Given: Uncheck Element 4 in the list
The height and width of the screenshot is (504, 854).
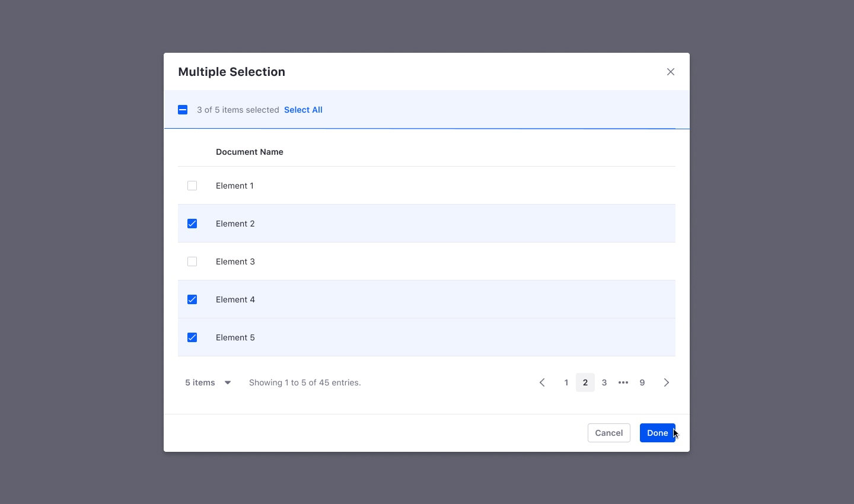Looking at the screenshot, I should (192, 299).
